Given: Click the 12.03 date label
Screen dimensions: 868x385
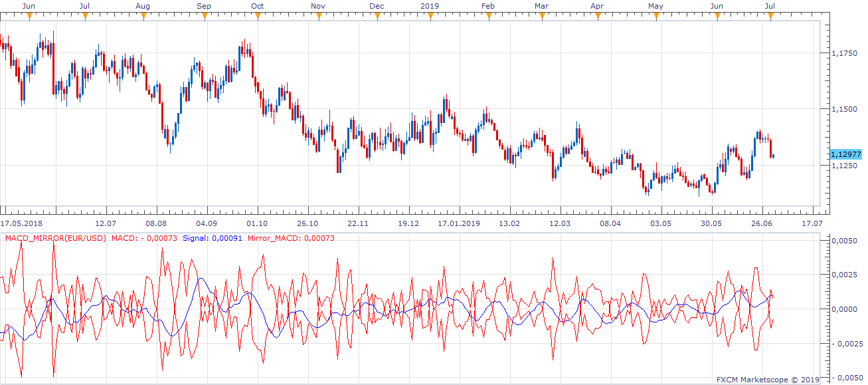Looking at the screenshot, I should click(x=560, y=224).
